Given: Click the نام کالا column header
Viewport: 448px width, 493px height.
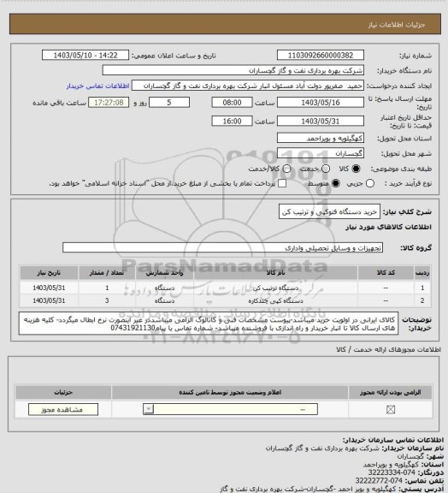Looking at the screenshot, I should click(x=275, y=272).
